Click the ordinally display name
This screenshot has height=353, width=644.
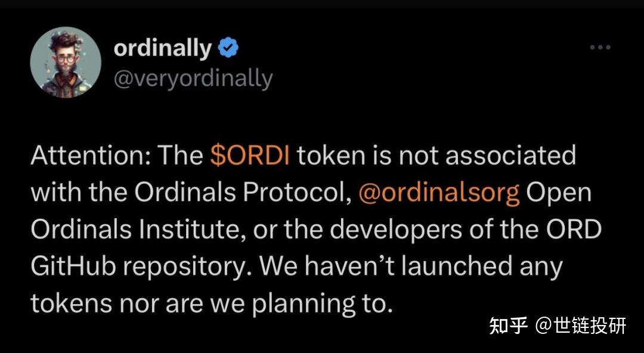(163, 48)
